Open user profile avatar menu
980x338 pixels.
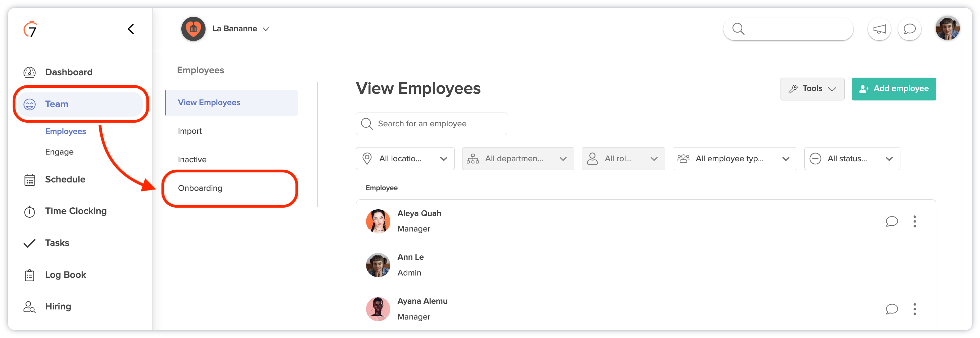click(948, 28)
